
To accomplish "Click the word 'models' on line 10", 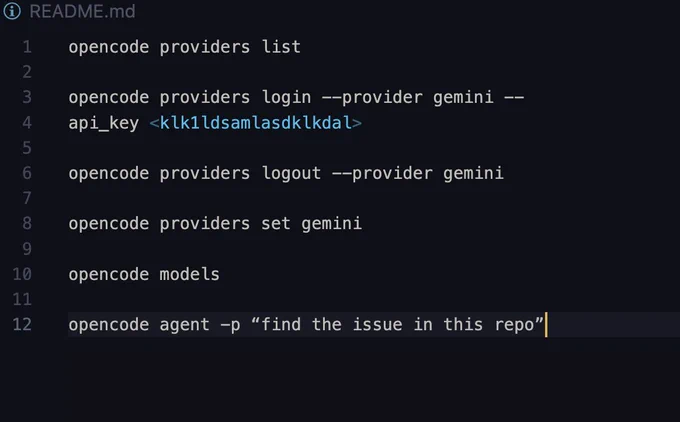I will [190, 274].
